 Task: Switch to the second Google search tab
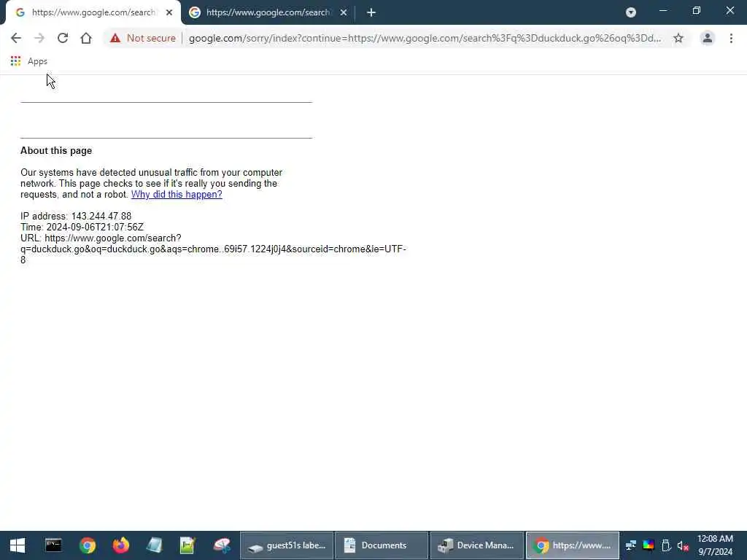[x=267, y=13]
